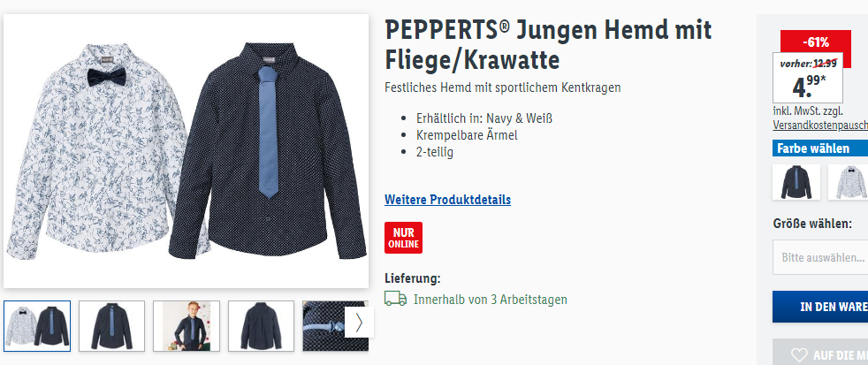Select the white patterned shirt color swatch
868x365 pixels.
[849, 182]
